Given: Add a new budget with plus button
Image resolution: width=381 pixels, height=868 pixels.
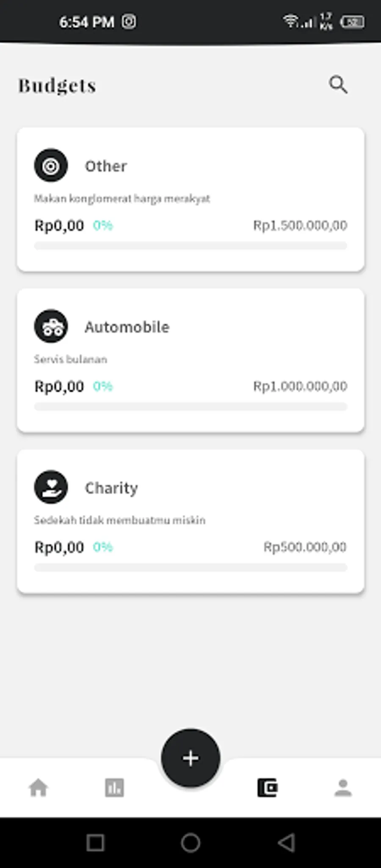Looking at the screenshot, I should [190, 758].
